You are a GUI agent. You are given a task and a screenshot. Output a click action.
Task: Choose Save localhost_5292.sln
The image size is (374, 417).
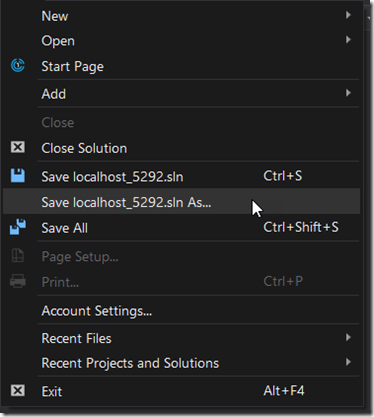(182, 176)
